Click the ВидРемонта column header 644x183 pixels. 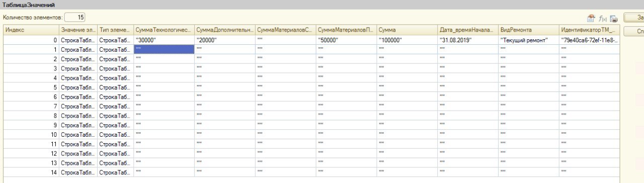tap(529, 30)
